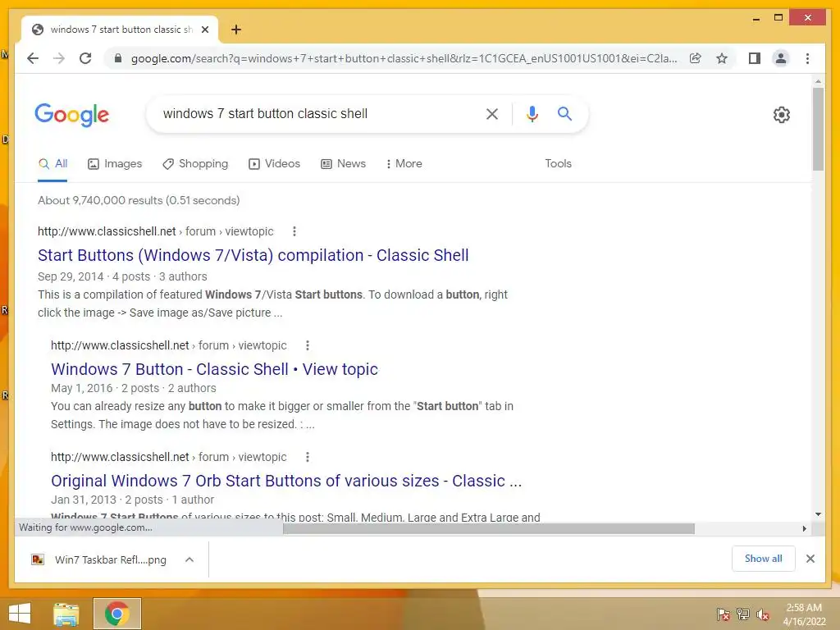This screenshot has width=840, height=630.
Task: Show all downloads
Action: [x=764, y=559]
